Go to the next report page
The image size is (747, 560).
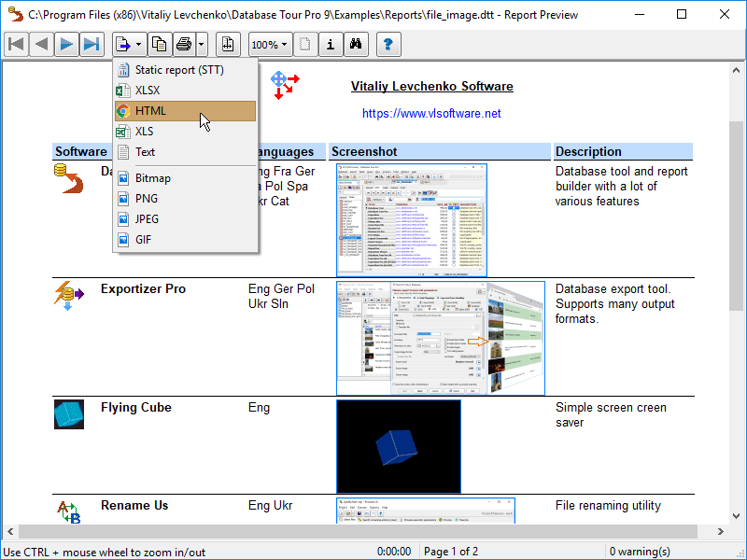pos(66,44)
